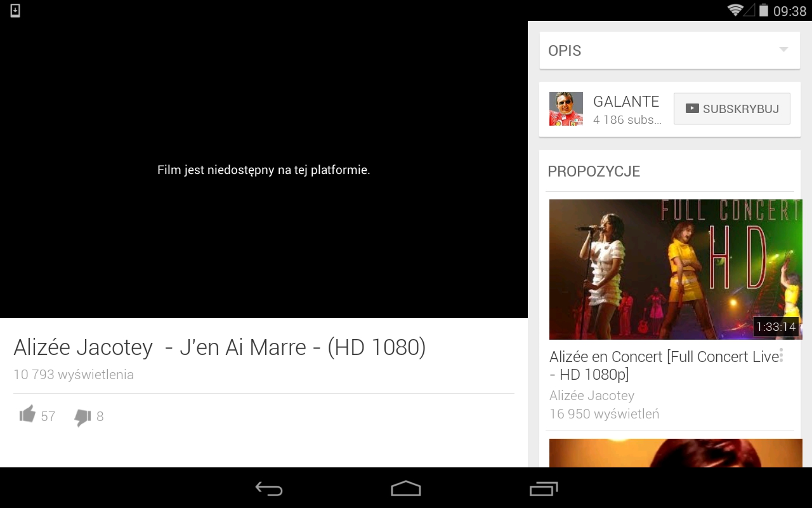Image resolution: width=812 pixels, height=508 pixels.
Task: Tap the WiFi signal icon
Action: pos(735,10)
